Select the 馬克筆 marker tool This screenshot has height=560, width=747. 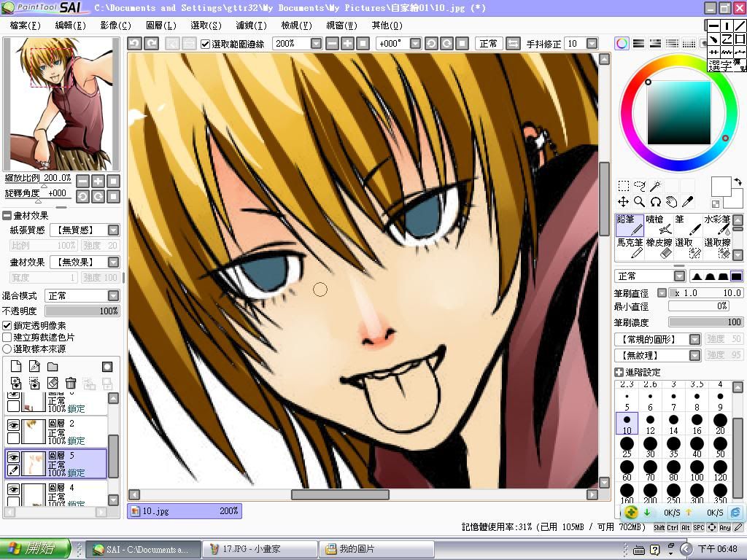point(630,249)
